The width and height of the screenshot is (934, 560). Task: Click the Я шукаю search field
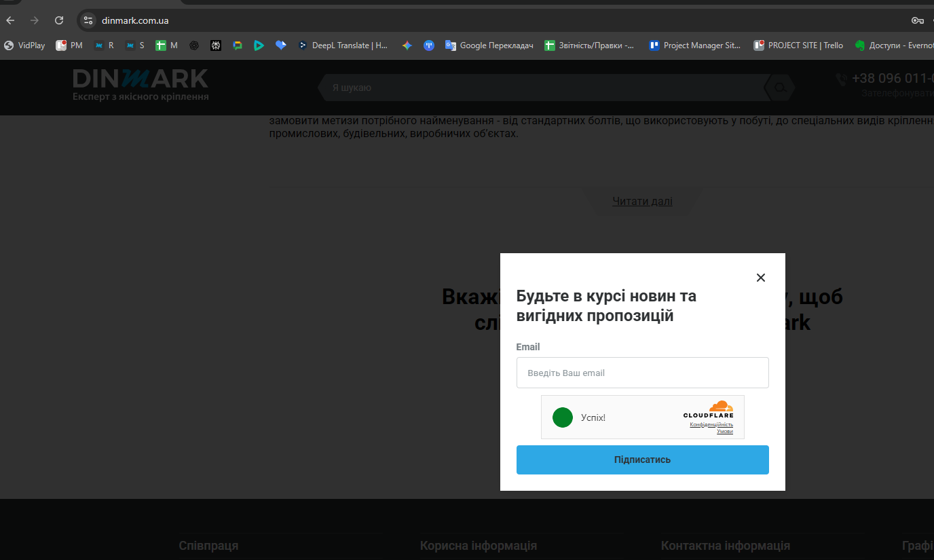click(x=543, y=88)
